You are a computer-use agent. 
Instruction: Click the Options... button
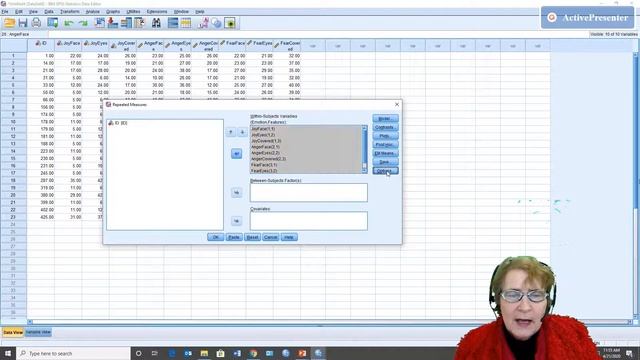[385, 171]
